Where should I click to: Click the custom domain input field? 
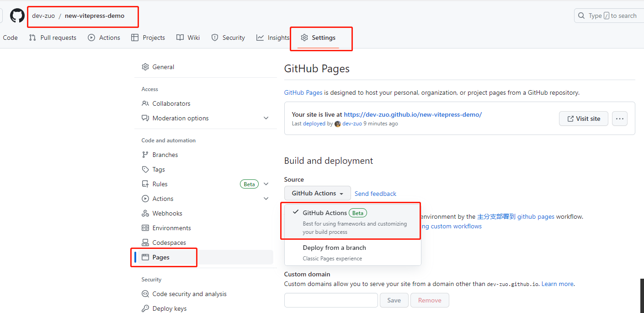click(x=331, y=300)
